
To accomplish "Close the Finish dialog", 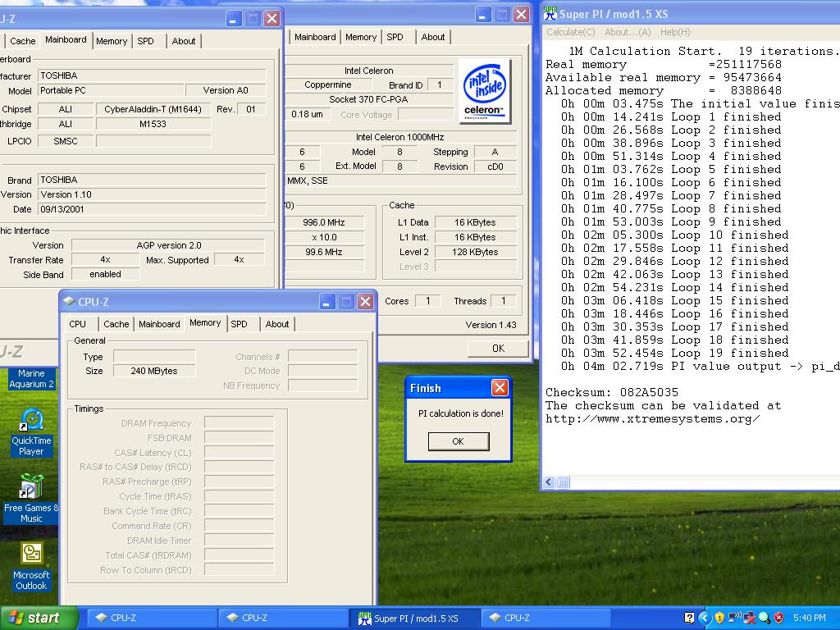I will [x=500, y=387].
